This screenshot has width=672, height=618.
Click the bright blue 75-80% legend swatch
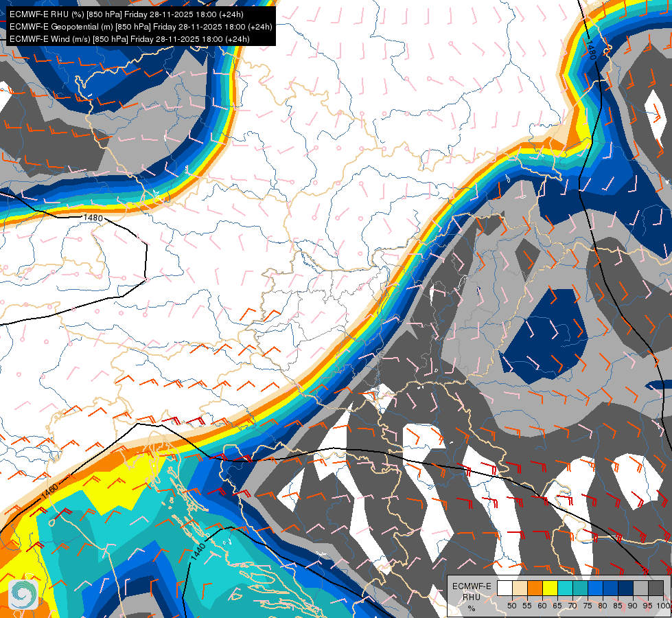(x=596, y=588)
